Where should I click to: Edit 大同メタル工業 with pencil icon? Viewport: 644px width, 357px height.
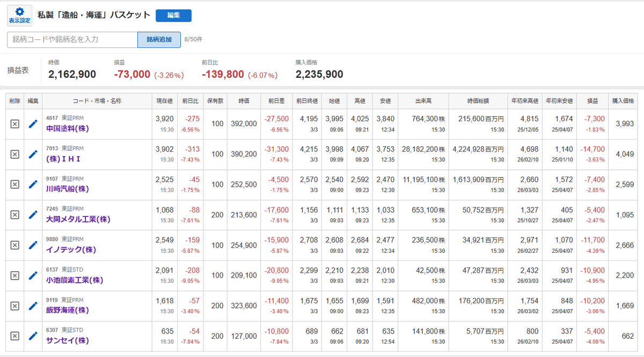point(33,215)
